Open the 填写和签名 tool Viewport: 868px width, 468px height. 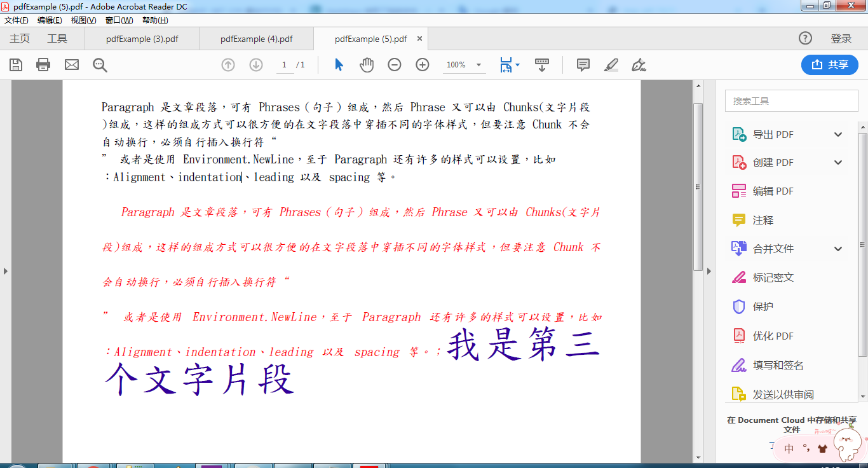[771, 364]
